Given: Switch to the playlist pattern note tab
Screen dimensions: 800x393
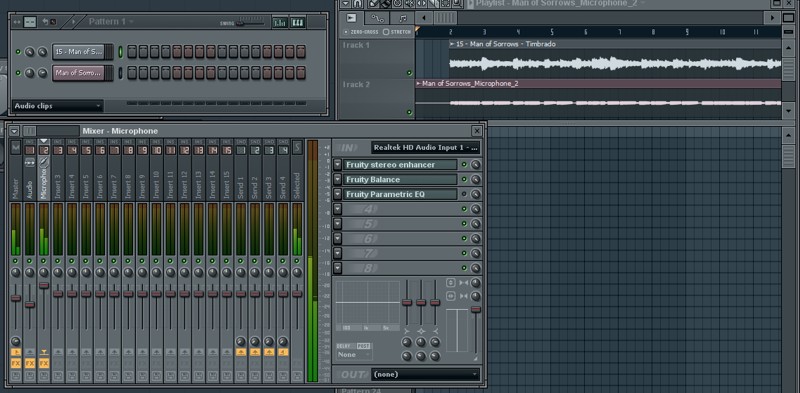Looking at the screenshot, I should tap(403, 18).
